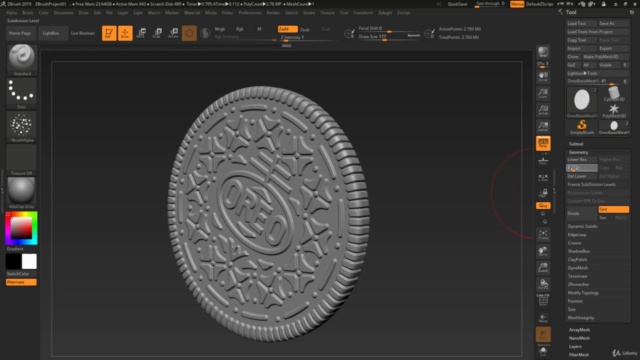Open the Dots stroke picker
640x360 pixels.
(x=22, y=93)
